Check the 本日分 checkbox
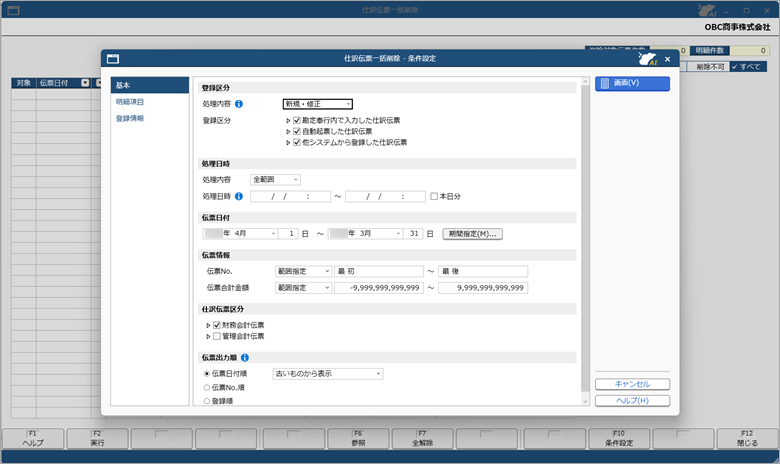 pyautogui.click(x=434, y=196)
